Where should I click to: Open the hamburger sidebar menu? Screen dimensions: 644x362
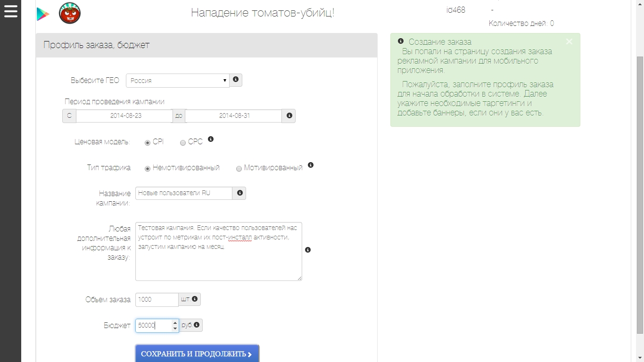coord(10,11)
